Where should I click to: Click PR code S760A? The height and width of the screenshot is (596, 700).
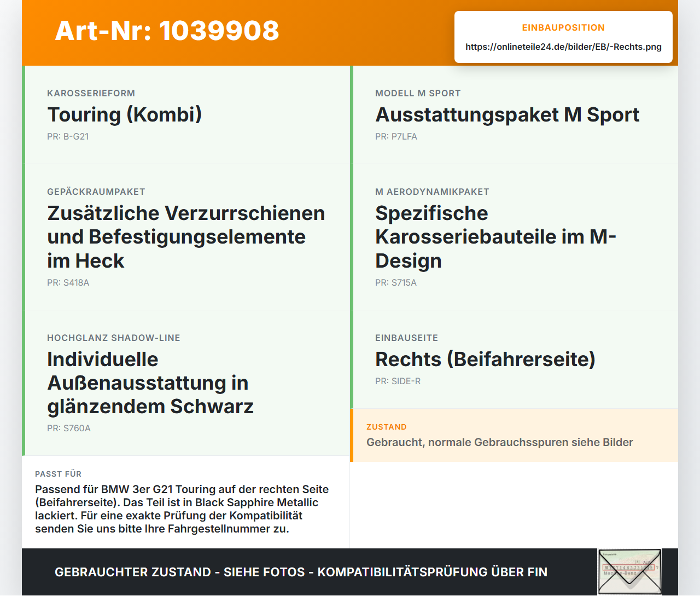click(x=69, y=429)
